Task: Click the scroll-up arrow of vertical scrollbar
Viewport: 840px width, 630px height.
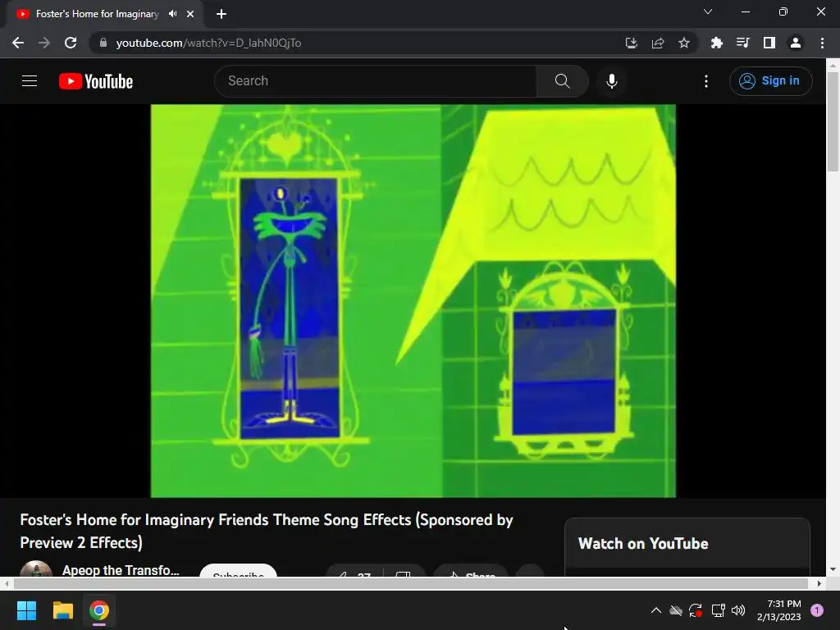Action: (832, 66)
